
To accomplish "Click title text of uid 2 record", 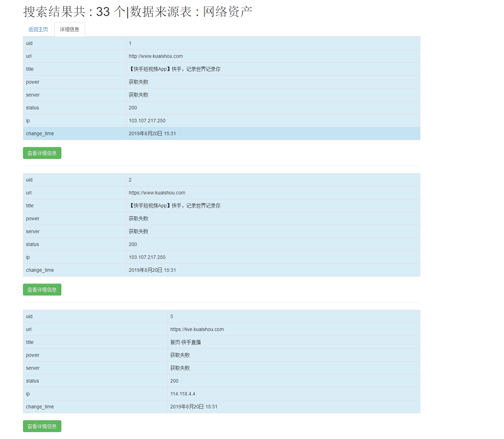I will [x=175, y=206].
